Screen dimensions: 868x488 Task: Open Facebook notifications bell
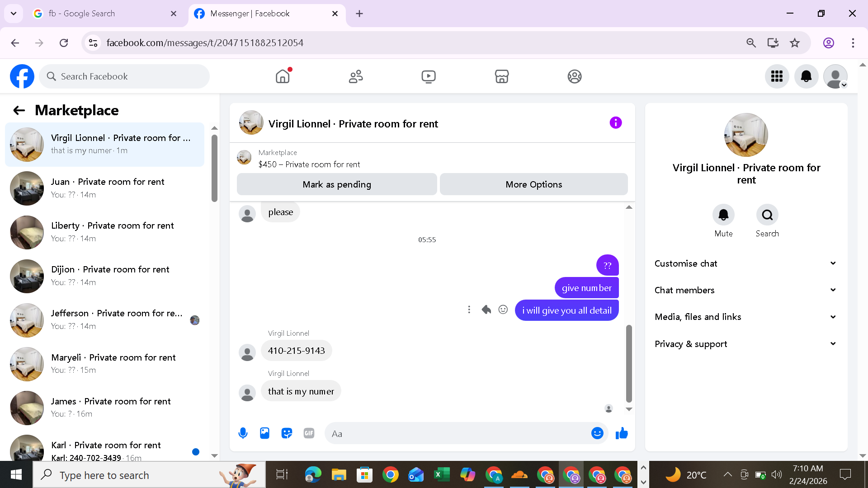pos(806,76)
